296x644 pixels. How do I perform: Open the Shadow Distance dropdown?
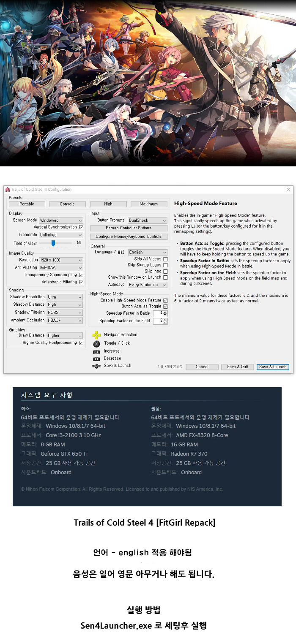tap(65, 304)
